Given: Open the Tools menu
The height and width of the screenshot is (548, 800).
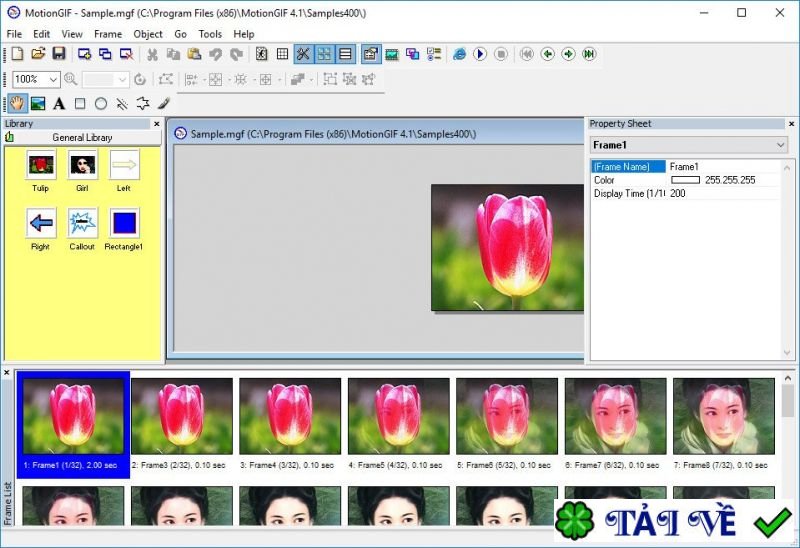Looking at the screenshot, I should pos(210,34).
